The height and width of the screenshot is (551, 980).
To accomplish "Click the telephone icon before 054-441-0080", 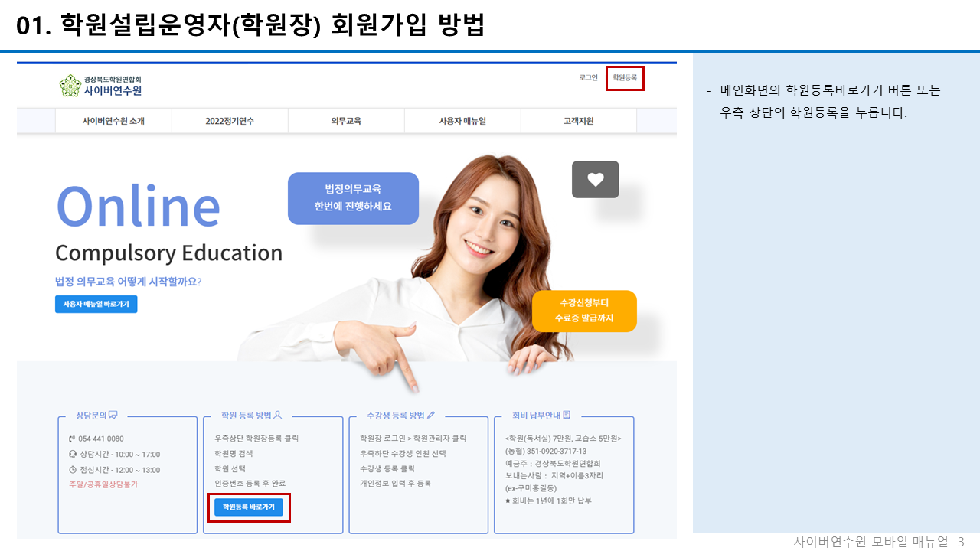I will pos(72,439).
